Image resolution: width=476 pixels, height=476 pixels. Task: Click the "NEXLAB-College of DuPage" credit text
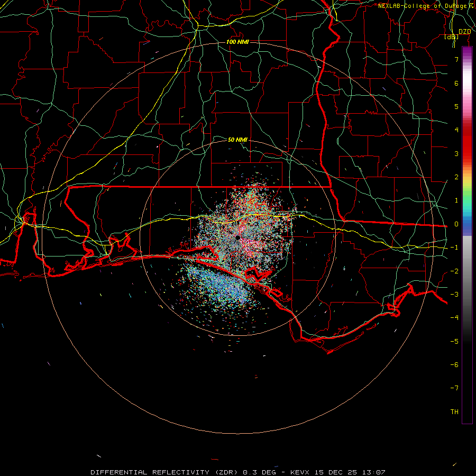tap(424, 6)
